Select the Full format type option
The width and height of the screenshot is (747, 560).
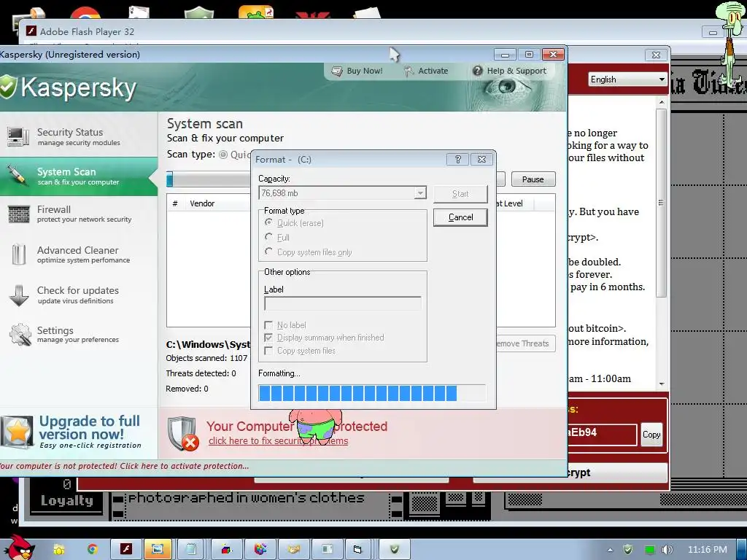[x=268, y=237]
